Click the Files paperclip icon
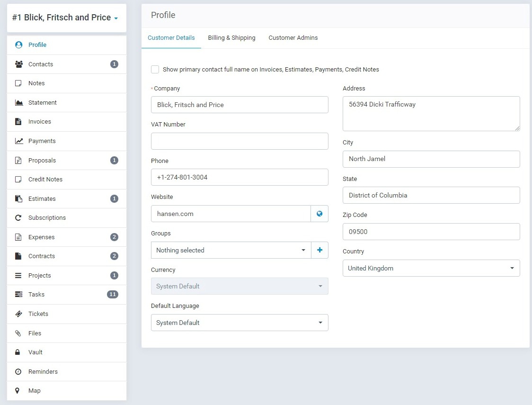This screenshot has height=405, width=532. (x=18, y=333)
